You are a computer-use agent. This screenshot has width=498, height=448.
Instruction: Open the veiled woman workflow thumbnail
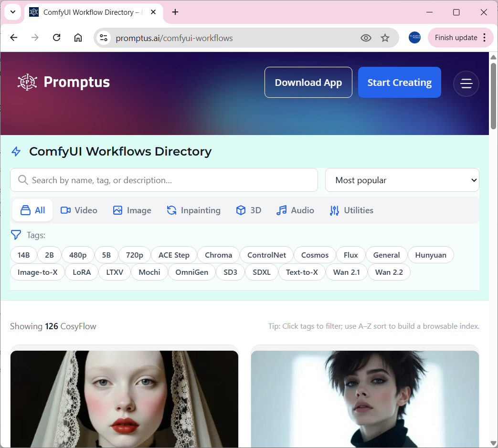124,399
